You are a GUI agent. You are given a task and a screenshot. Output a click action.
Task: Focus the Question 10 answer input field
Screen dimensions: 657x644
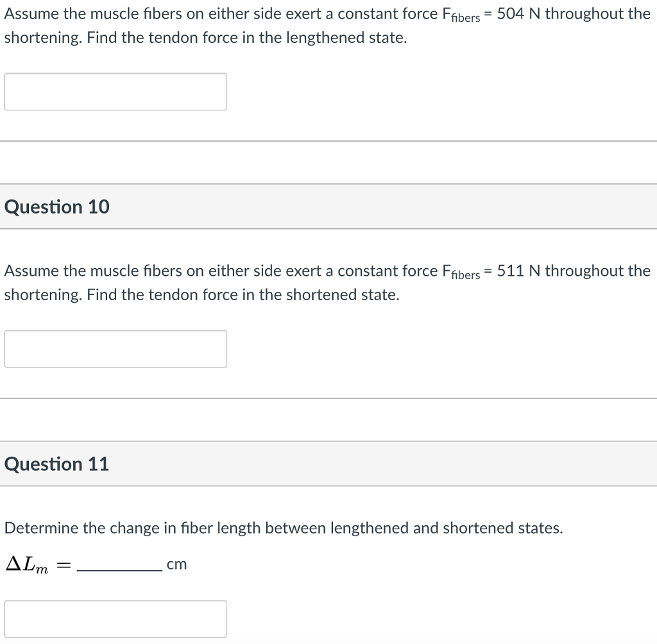[x=115, y=349]
